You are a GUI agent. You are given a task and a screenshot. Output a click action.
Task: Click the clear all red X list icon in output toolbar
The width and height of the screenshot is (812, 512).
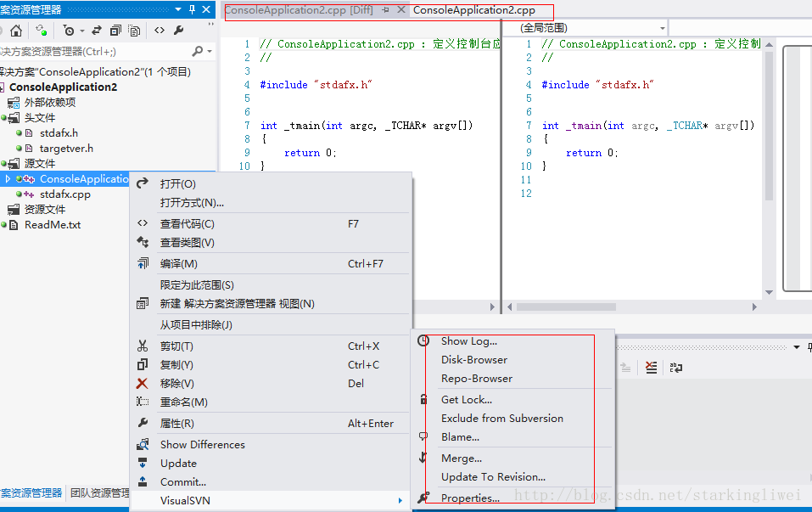point(651,368)
